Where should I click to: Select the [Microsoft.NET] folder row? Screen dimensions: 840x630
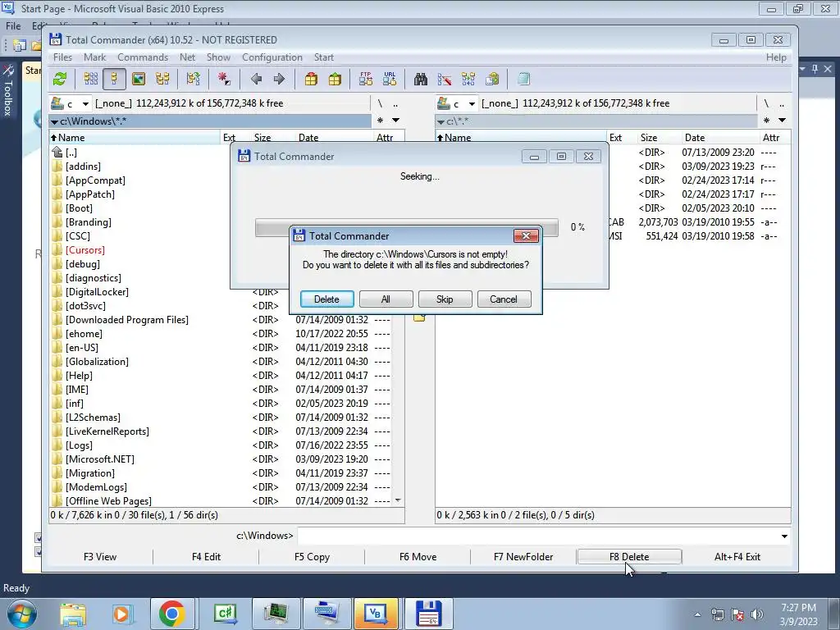point(99,459)
